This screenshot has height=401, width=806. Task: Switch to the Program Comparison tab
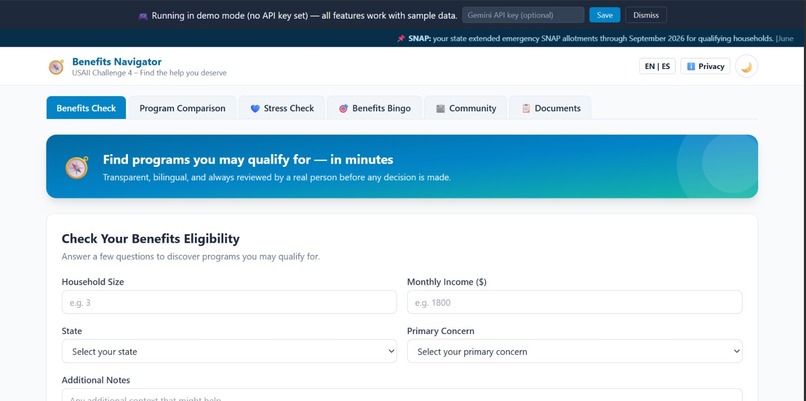[x=182, y=108]
